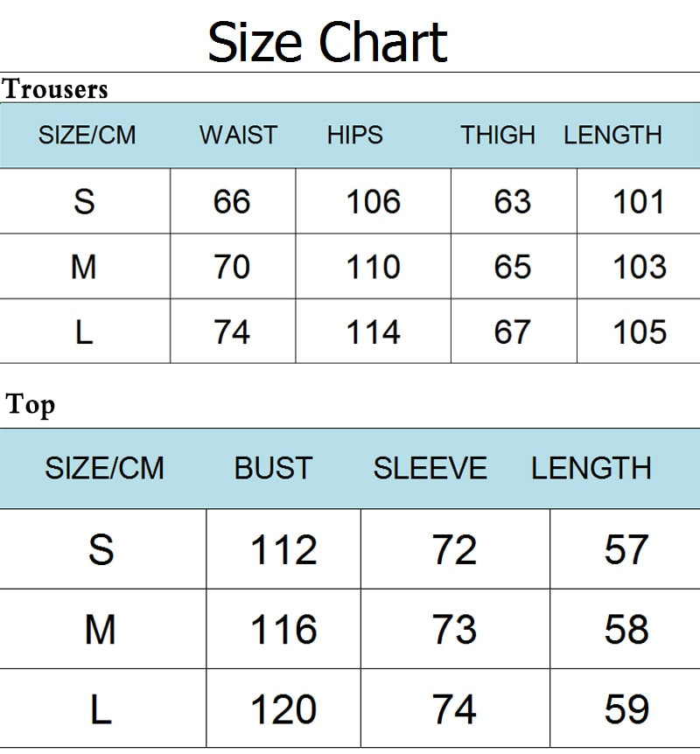Click sleeve value 73 for size M
Viewport: 700px width, 754px height.
pos(454,630)
